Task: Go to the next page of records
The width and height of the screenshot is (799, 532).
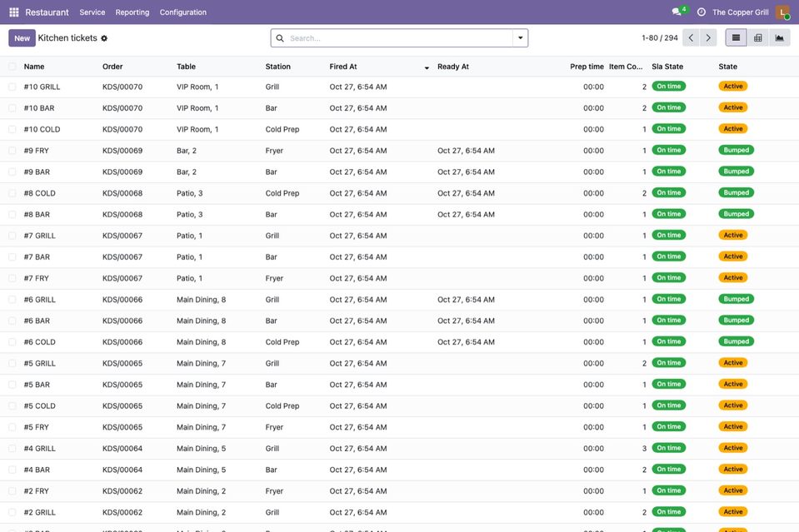Action: (x=708, y=37)
